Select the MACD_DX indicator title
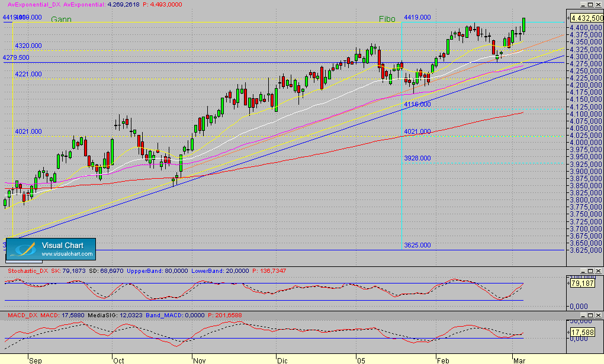 click(x=23, y=315)
